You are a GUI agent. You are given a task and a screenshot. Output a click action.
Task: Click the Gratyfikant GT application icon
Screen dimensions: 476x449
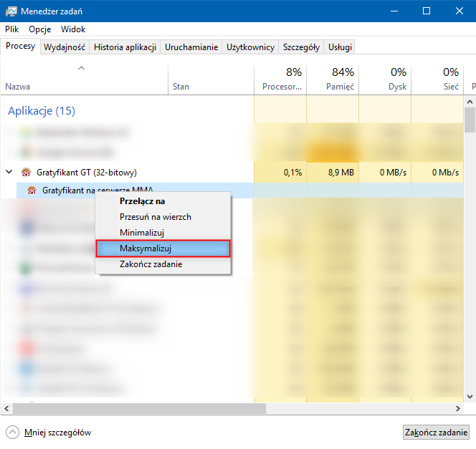(x=27, y=172)
